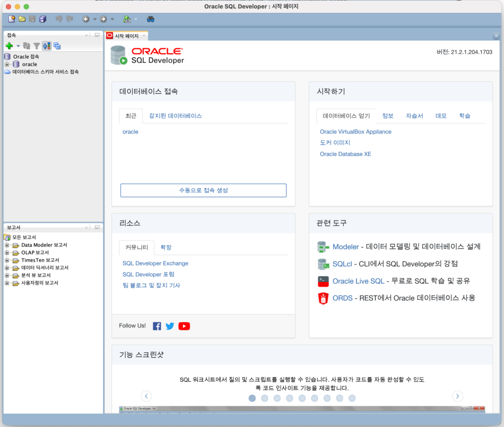Click the Forward navigation arrow icon
This screenshot has height=427, width=504.
(x=103, y=19)
